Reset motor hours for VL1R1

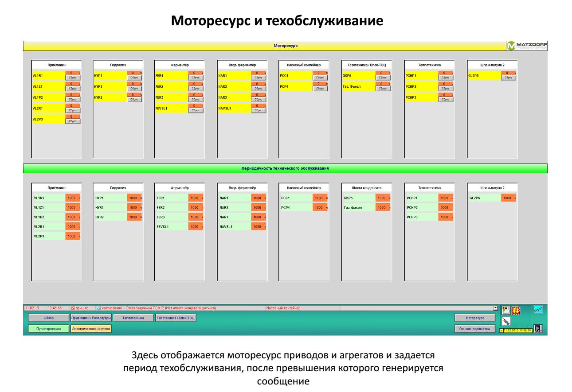(73, 77)
